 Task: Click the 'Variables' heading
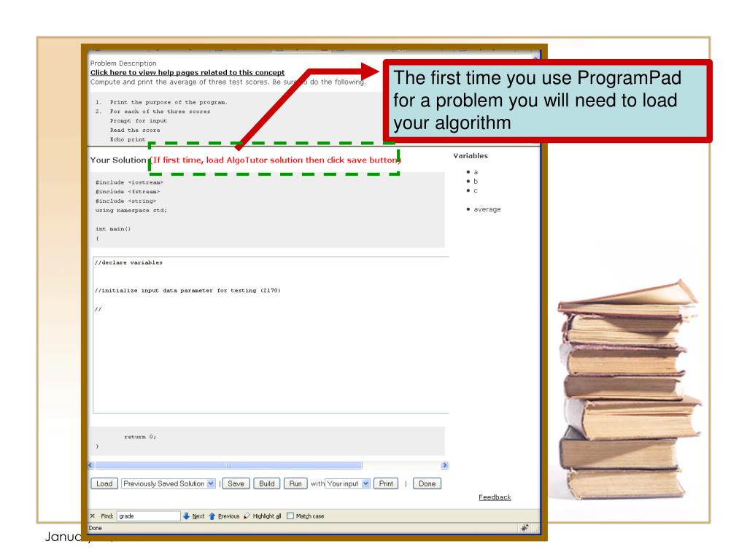[471, 156]
